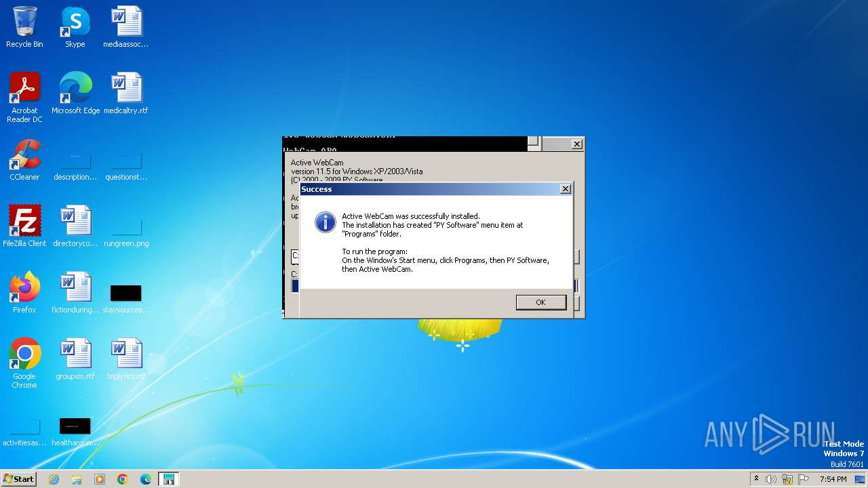Select the CCleaner desktop shortcut
The width and height of the screenshot is (868, 488).
pyautogui.click(x=24, y=160)
